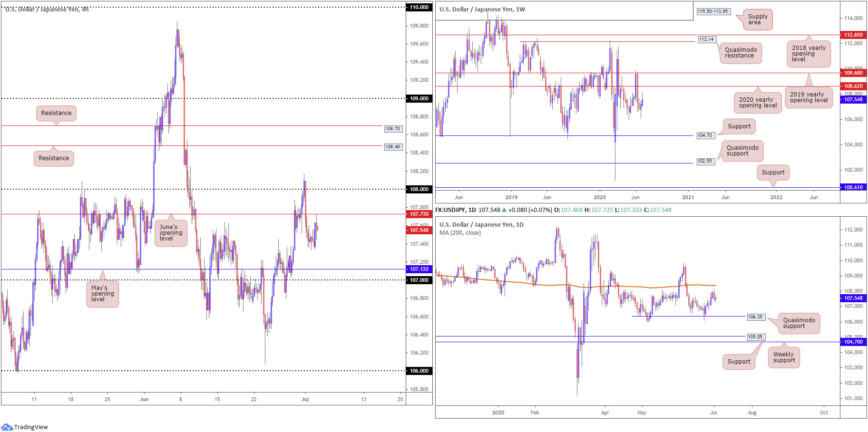Select the Supply area annotation
868x432 pixels.
(757, 19)
